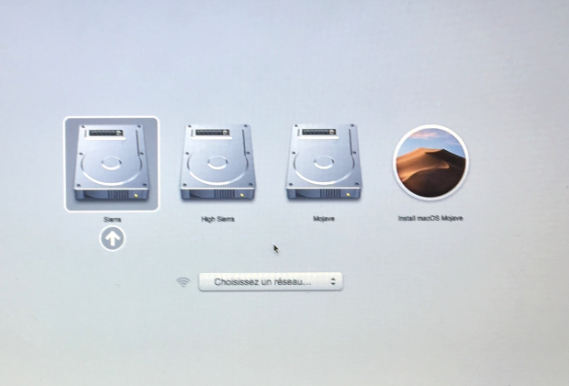Click the Install macOS Mojave label

tap(430, 218)
